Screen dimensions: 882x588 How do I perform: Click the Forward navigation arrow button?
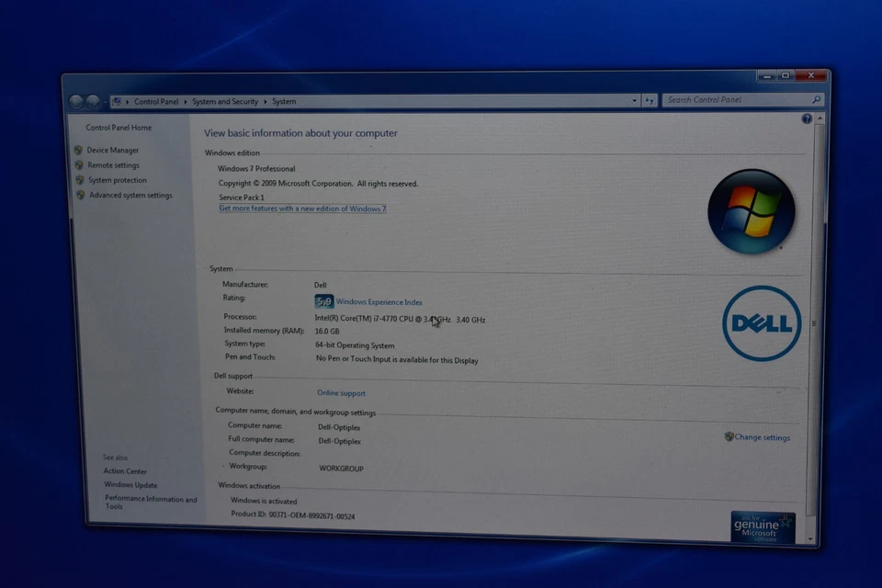click(94, 102)
